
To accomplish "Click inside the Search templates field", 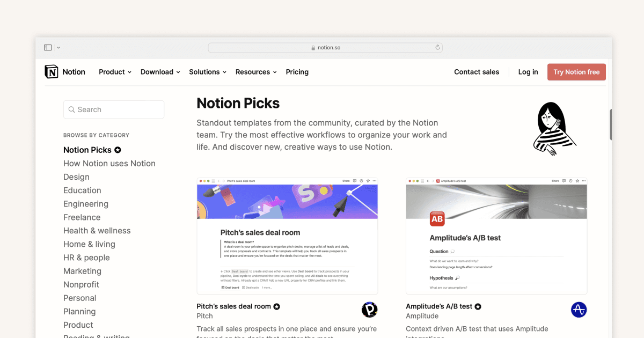I will pos(114,109).
